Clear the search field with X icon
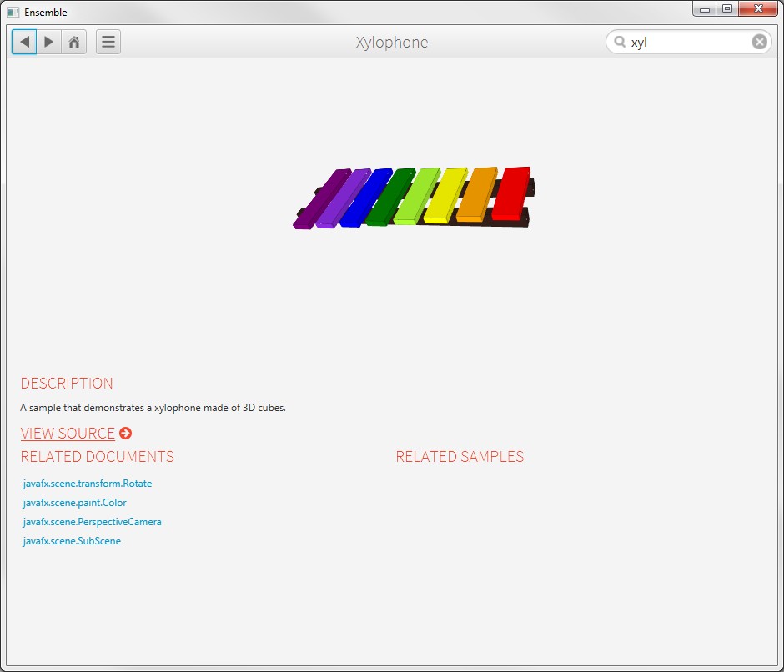Screen dimensions: 784x672 pos(759,42)
